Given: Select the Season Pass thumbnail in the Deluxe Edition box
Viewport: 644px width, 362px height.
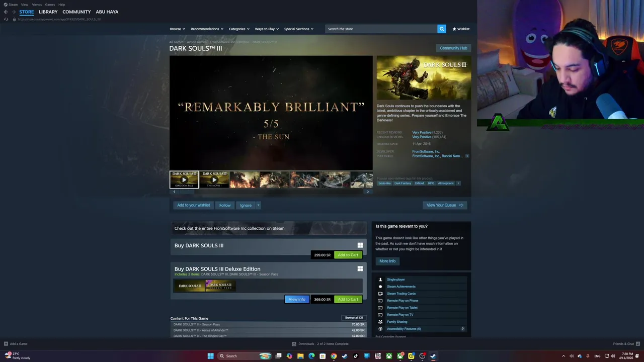Looking at the screenshot, I should tap(220, 286).
